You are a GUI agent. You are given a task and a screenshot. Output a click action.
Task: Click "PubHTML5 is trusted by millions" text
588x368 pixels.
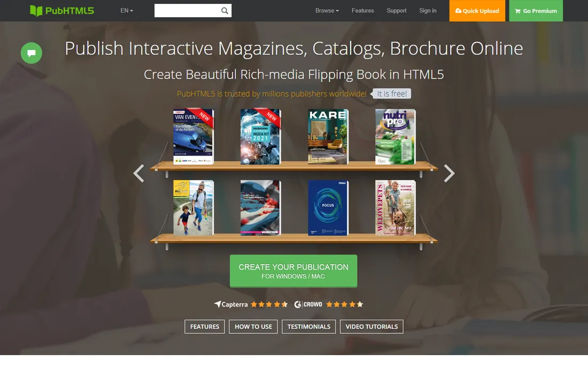(272, 94)
